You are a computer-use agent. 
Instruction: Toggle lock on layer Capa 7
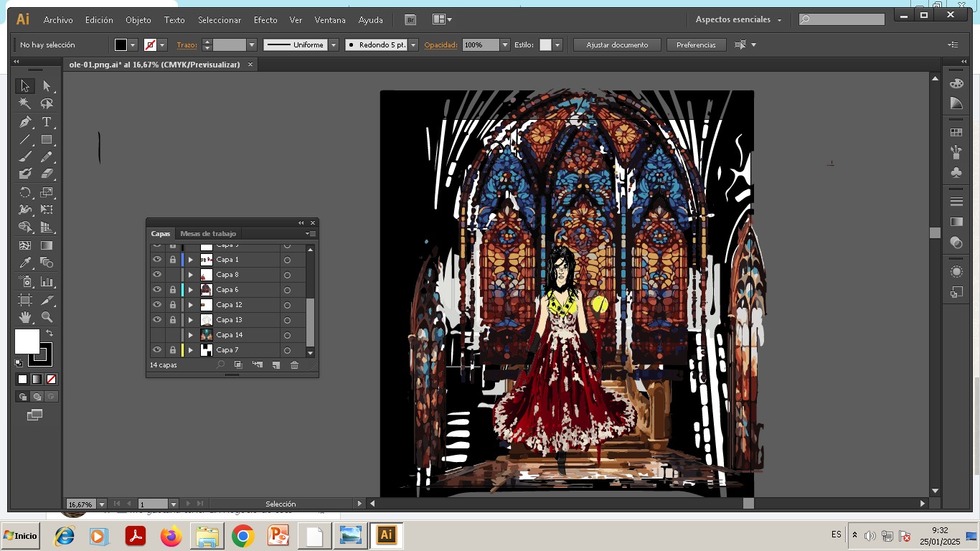[x=173, y=350]
